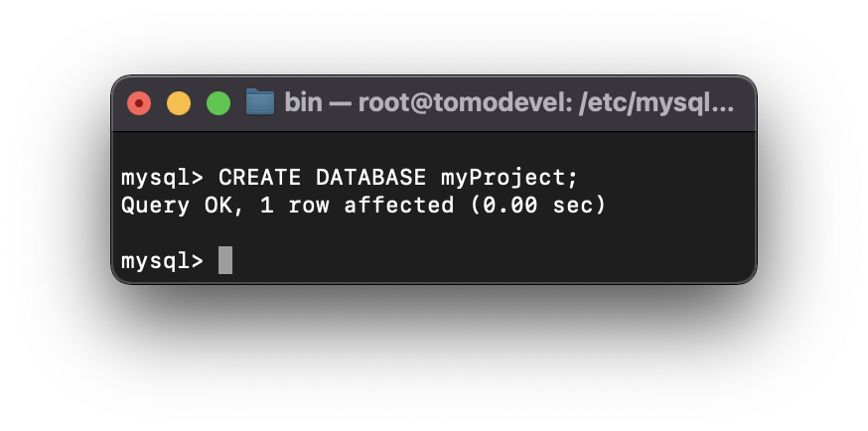This screenshot has width=868, height=431.
Task: Click the OK, status text
Action: pos(224,207)
